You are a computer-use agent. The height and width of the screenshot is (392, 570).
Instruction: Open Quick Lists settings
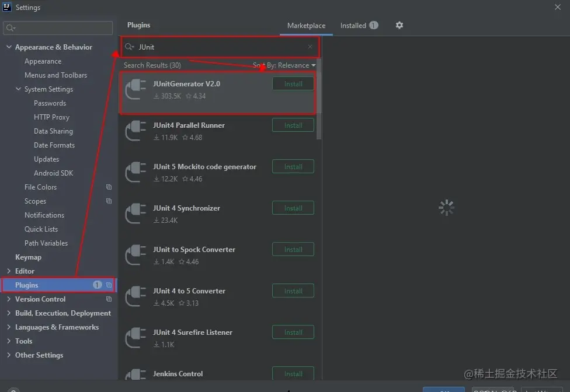[41, 229]
